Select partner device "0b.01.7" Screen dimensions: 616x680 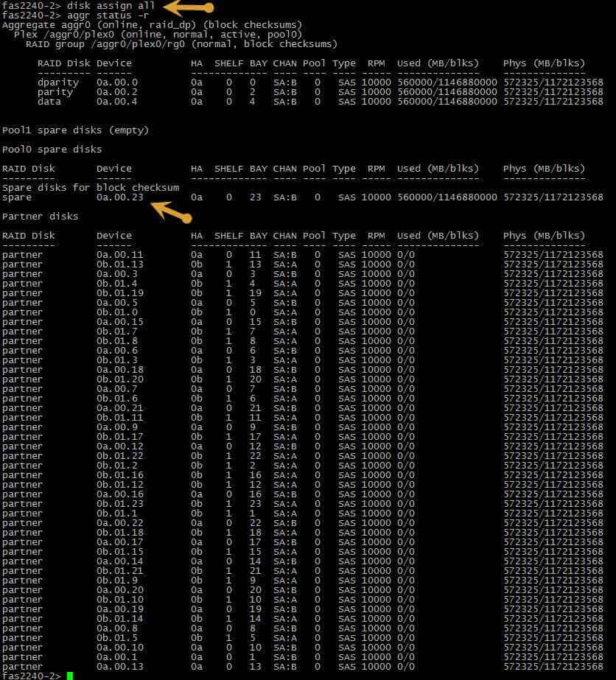click(x=116, y=332)
